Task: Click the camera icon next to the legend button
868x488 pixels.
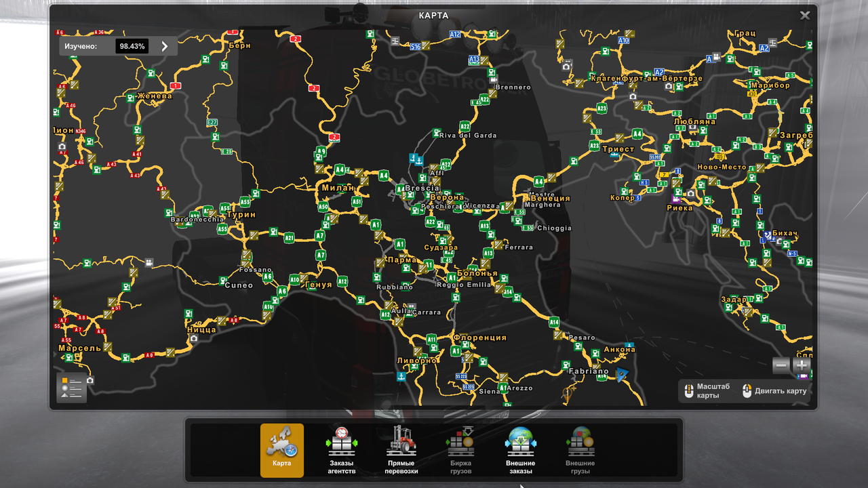Action: click(90, 380)
